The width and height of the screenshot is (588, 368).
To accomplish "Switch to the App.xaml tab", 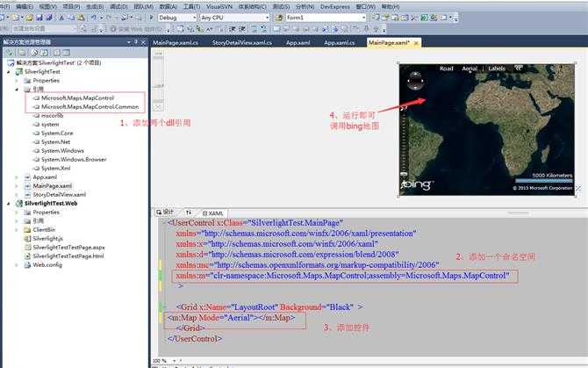I will tap(298, 43).
